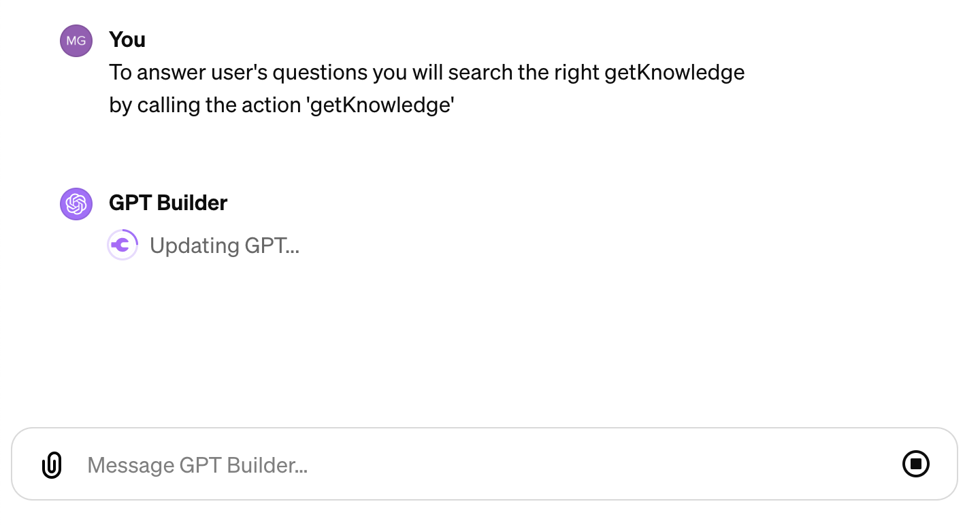Click the circular avatar with initials MG
The image size is (980, 525).
point(76,41)
